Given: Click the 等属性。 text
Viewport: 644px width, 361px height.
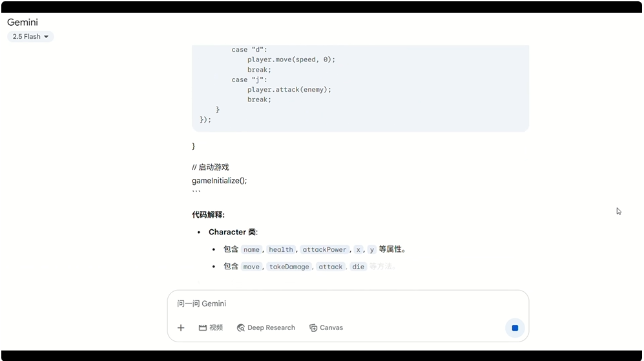Looking at the screenshot, I should pyautogui.click(x=392, y=249).
